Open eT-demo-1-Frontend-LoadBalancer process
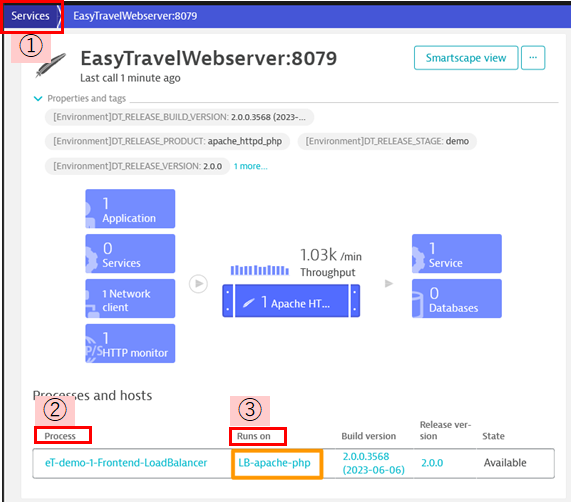The image size is (571, 502). 126,463
